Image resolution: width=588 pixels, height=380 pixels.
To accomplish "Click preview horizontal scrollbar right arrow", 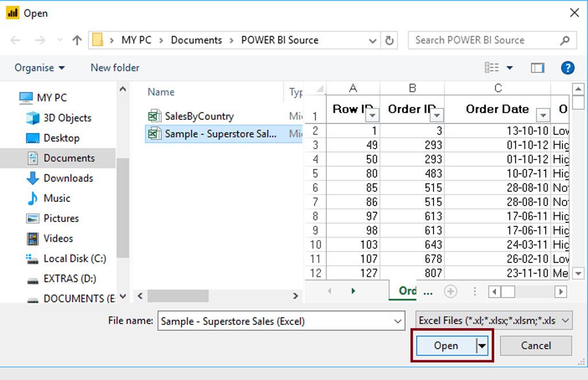I will click(560, 292).
